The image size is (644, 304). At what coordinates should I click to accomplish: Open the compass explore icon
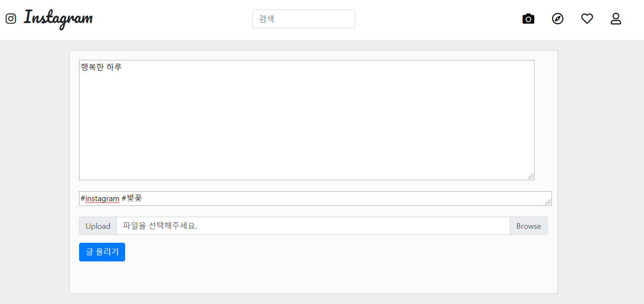(558, 19)
